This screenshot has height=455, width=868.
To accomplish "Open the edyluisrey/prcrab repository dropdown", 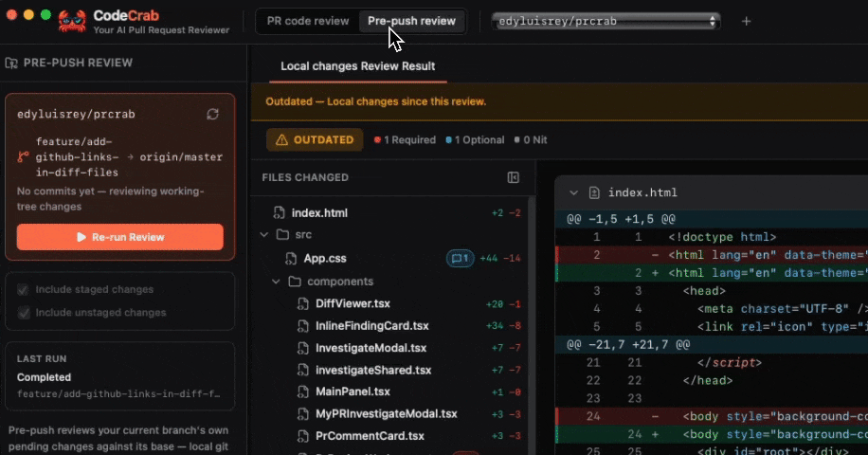I will pyautogui.click(x=606, y=21).
